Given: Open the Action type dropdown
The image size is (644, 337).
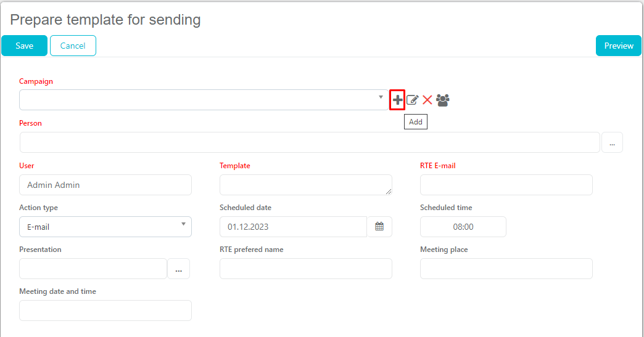Looking at the screenshot, I should (105, 227).
